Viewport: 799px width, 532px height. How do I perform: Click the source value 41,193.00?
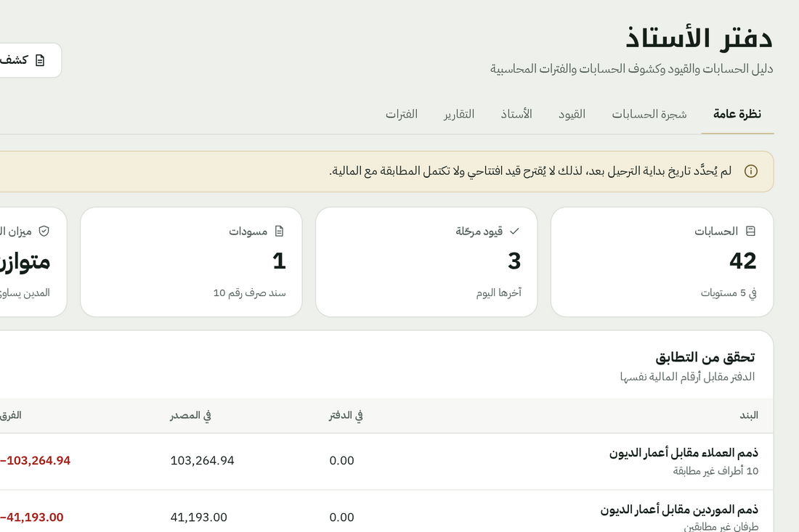click(x=199, y=517)
